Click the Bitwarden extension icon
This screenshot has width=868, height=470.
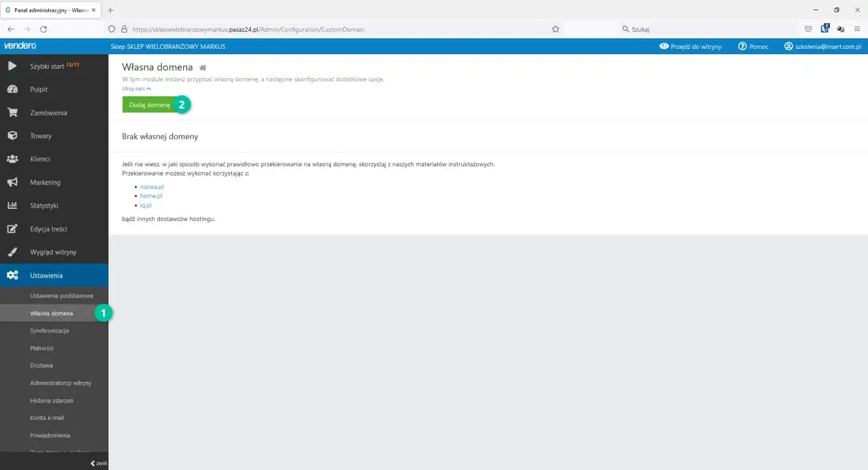coord(825,28)
